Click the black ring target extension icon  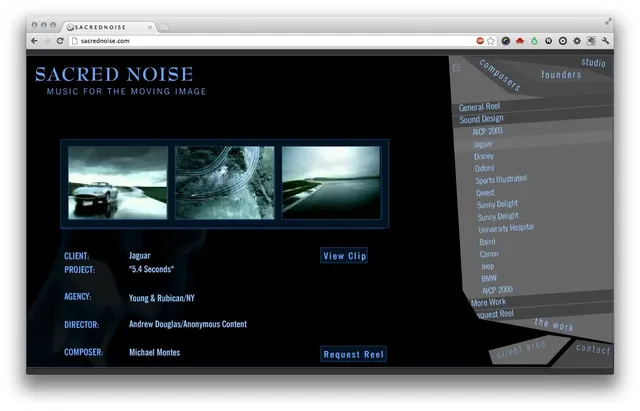[563, 41]
